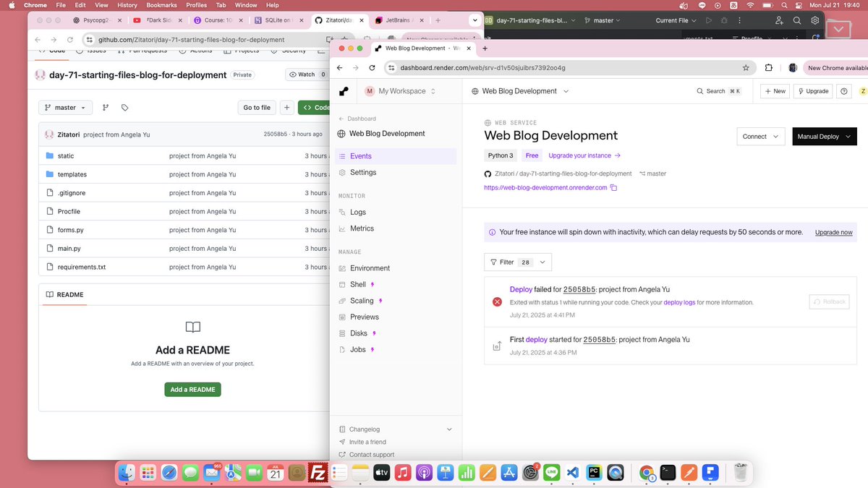
Task: Open the Events page in Render sidebar
Action: pyautogui.click(x=396, y=156)
